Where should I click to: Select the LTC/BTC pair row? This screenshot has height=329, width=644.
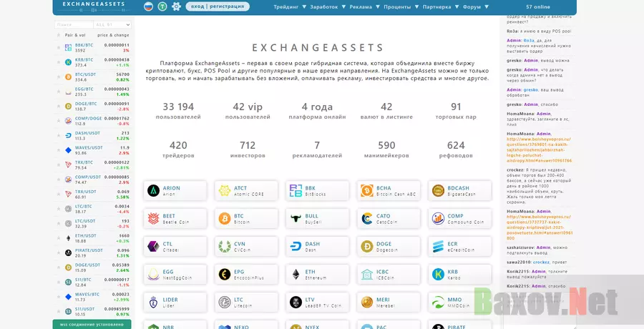93,209
